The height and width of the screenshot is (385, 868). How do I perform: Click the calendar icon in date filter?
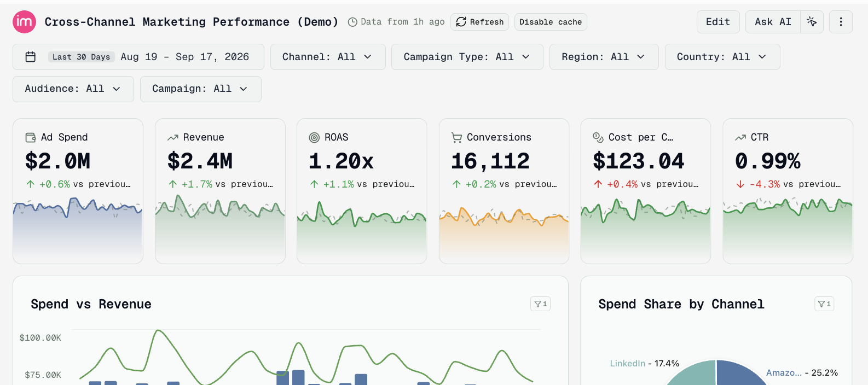coord(31,57)
